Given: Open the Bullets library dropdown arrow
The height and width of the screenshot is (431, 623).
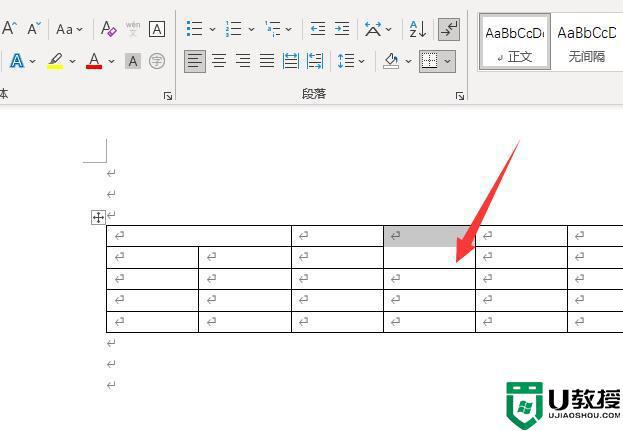Looking at the screenshot, I should pos(212,29).
